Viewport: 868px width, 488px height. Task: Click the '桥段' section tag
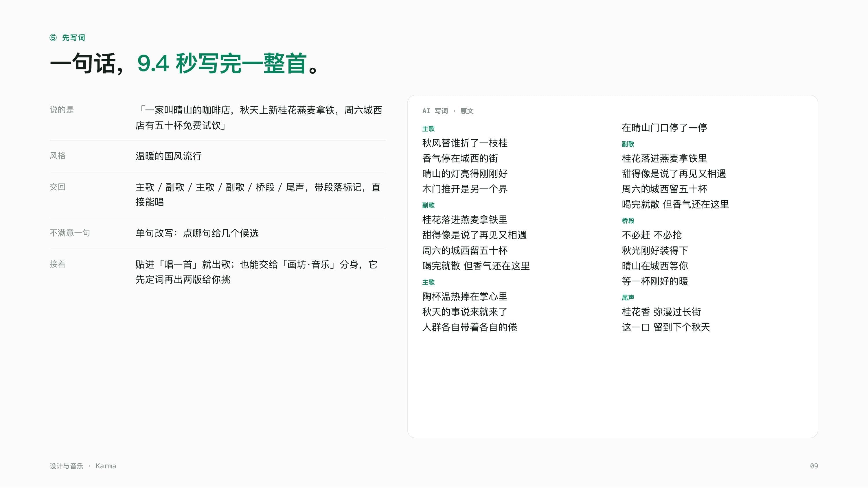[628, 221]
